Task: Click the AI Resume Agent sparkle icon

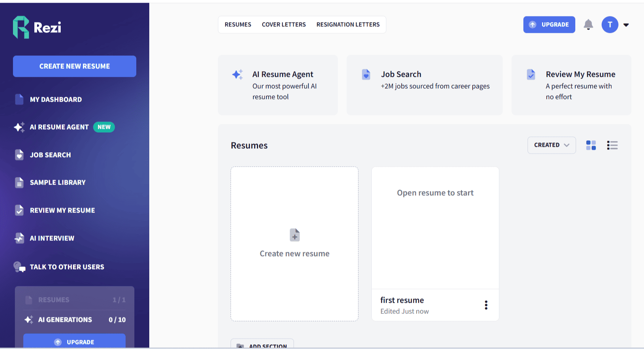Action: [237, 74]
